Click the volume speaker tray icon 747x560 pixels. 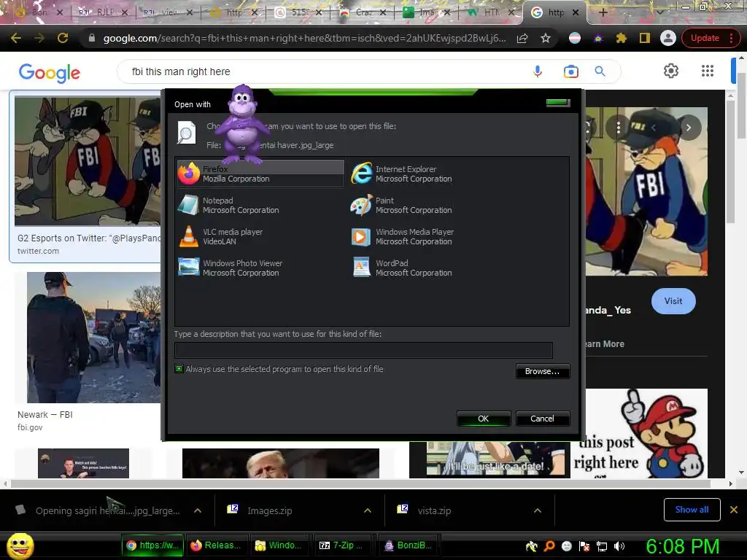point(619,546)
